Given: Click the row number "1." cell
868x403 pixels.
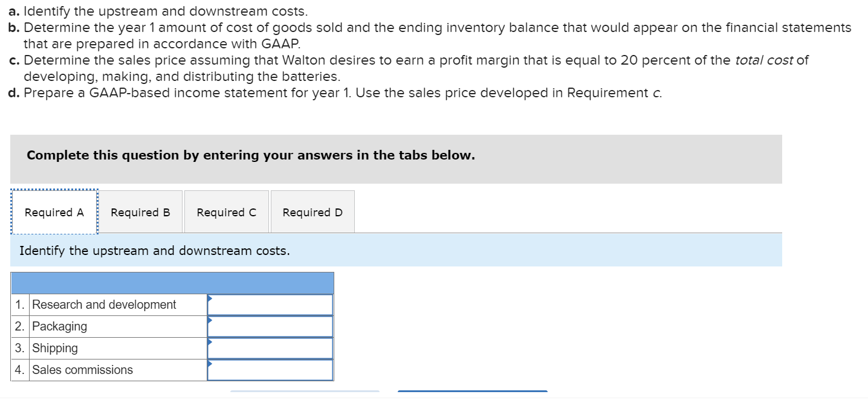Looking at the screenshot, I should pyautogui.click(x=21, y=305).
